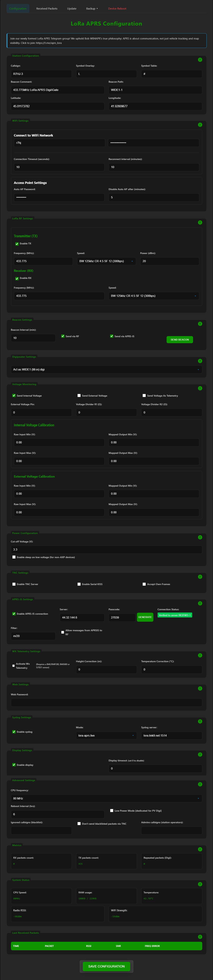Show help for LoRa RF Settings
This screenshot has height=980, width=213.
click(x=200, y=222)
